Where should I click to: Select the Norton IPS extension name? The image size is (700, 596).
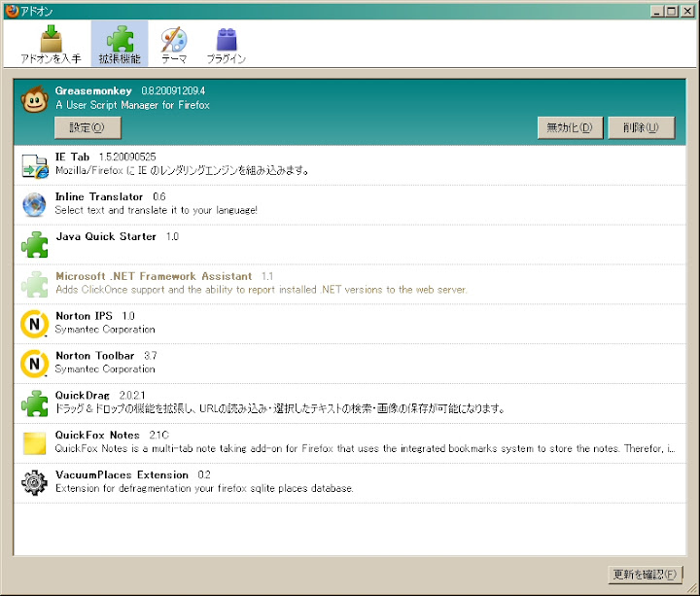point(84,316)
